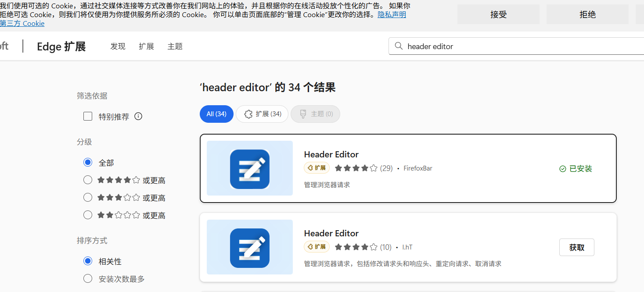Open second Header Editor title by l.hT

click(331, 233)
